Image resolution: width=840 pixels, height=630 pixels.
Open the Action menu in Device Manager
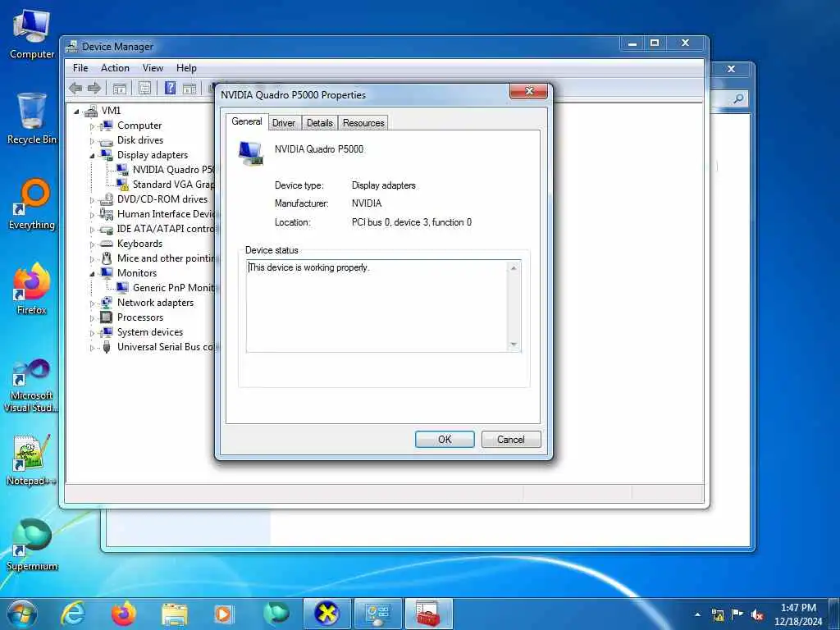[x=115, y=68]
